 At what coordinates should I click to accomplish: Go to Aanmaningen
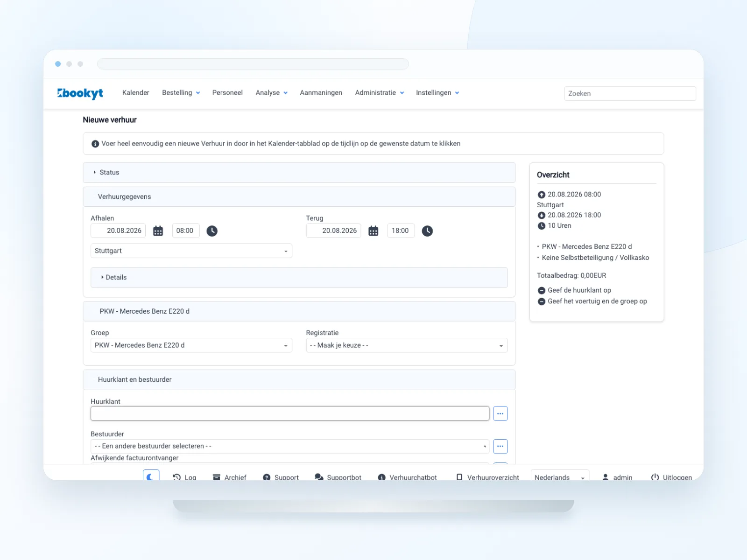pos(321,93)
